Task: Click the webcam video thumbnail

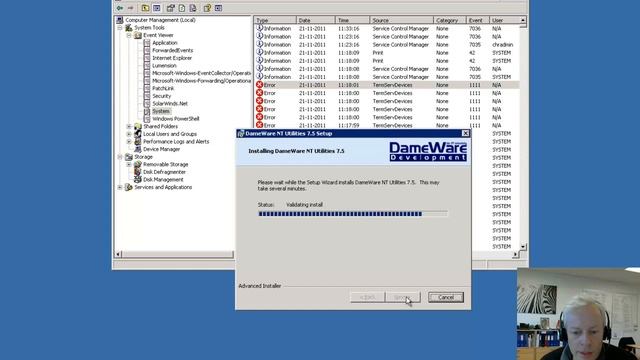Action: tap(578, 314)
